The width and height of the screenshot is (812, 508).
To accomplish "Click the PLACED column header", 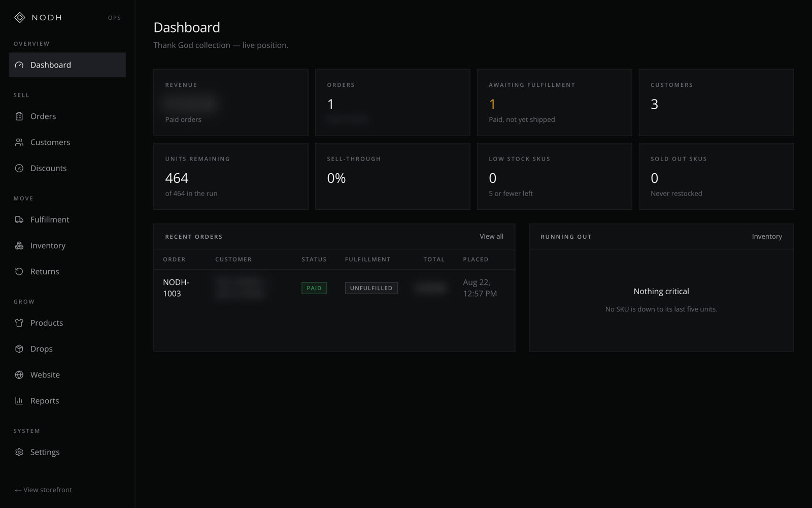I will [x=476, y=259].
